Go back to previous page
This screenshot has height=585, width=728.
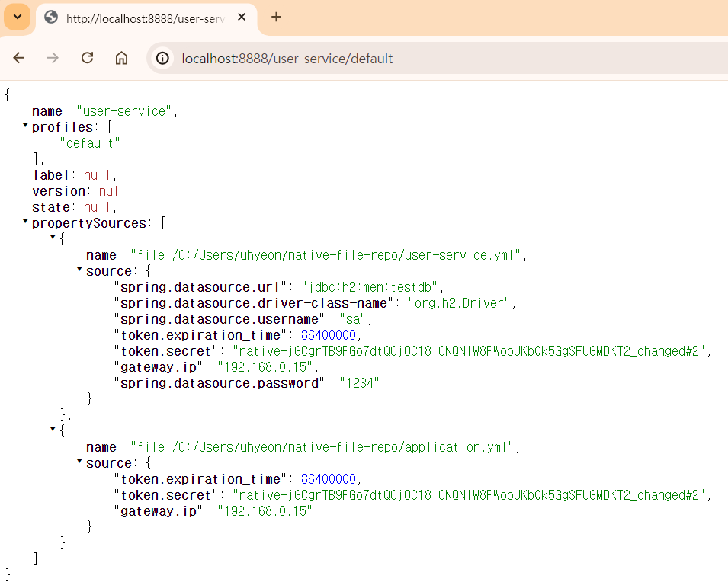[19, 58]
